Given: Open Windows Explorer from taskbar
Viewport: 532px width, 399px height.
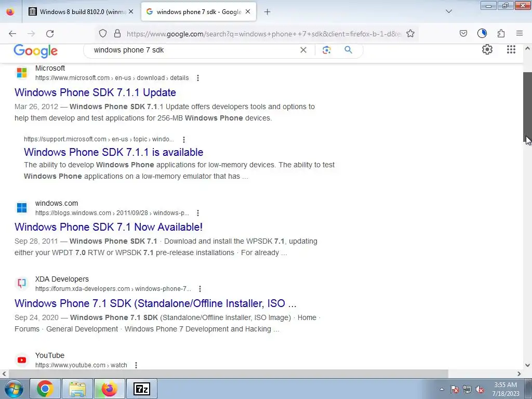Looking at the screenshot, I should 77,389.
